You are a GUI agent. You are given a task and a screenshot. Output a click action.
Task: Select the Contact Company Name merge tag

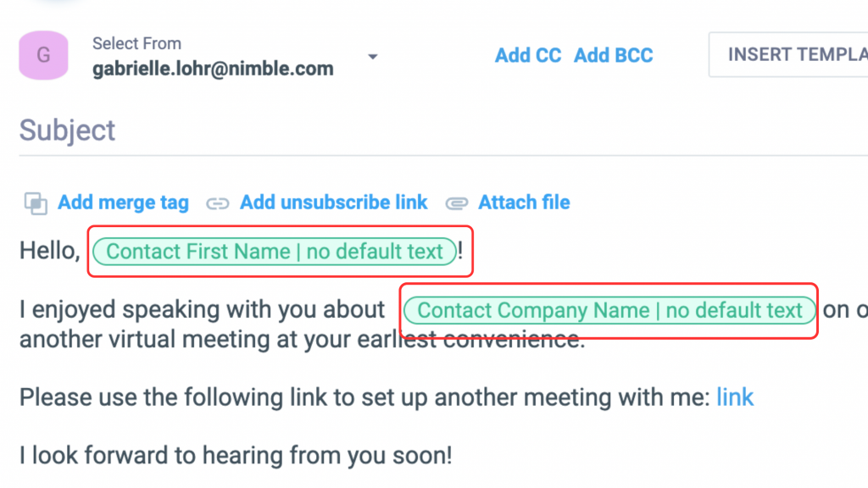[609, 311]
